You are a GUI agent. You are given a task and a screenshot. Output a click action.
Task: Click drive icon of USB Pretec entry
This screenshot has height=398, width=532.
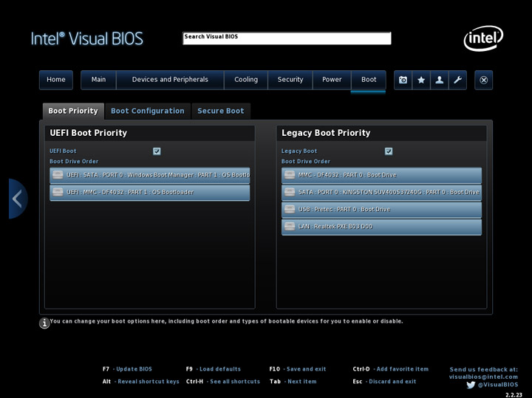pos(290,209)
